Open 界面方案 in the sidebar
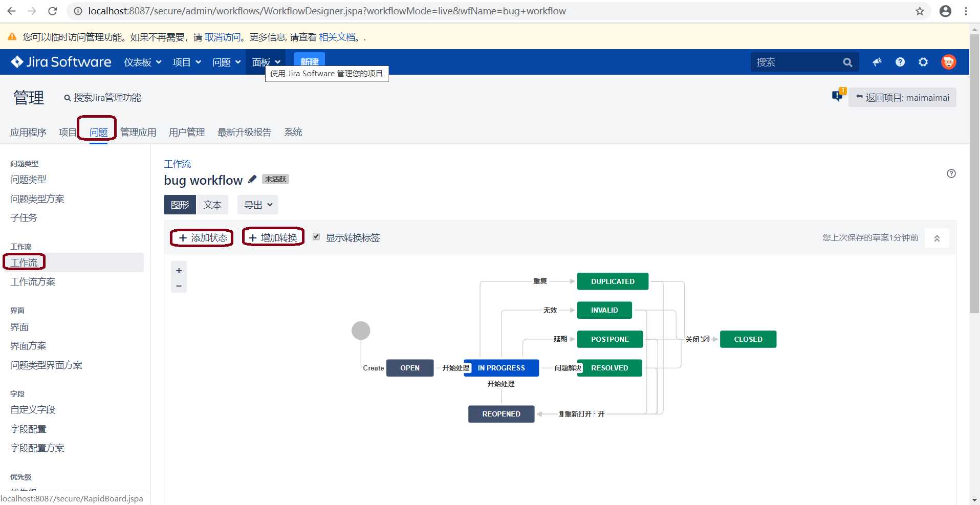The width and height of the screenshot is (980, 505). tap(28, 345)
